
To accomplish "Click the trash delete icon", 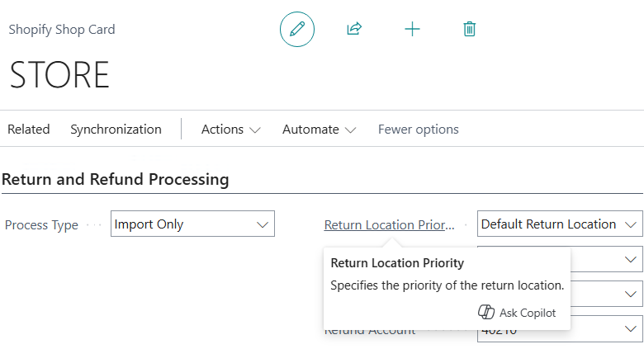I will tap(469, 30).
